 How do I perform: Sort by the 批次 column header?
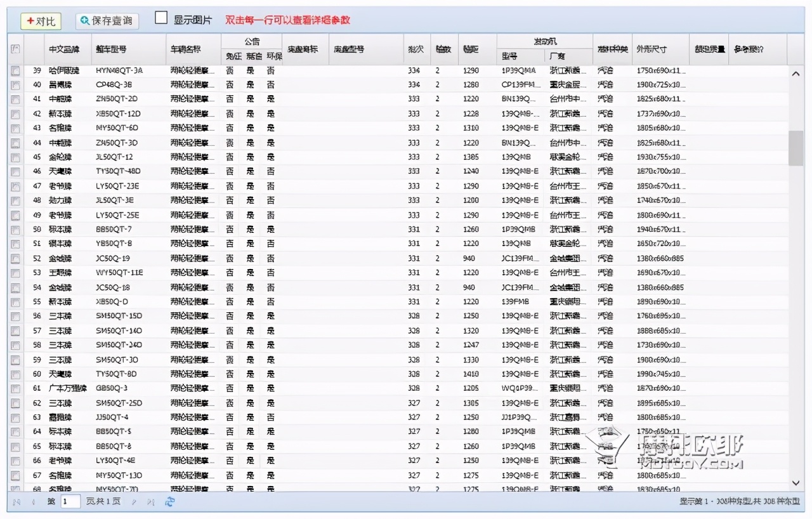[416, 49]
